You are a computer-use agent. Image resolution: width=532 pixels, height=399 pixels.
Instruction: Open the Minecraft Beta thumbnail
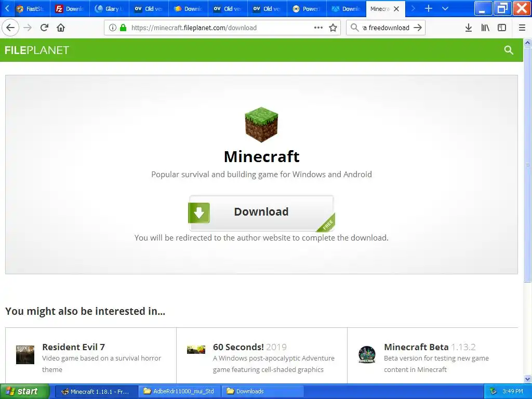coord(367,354)
